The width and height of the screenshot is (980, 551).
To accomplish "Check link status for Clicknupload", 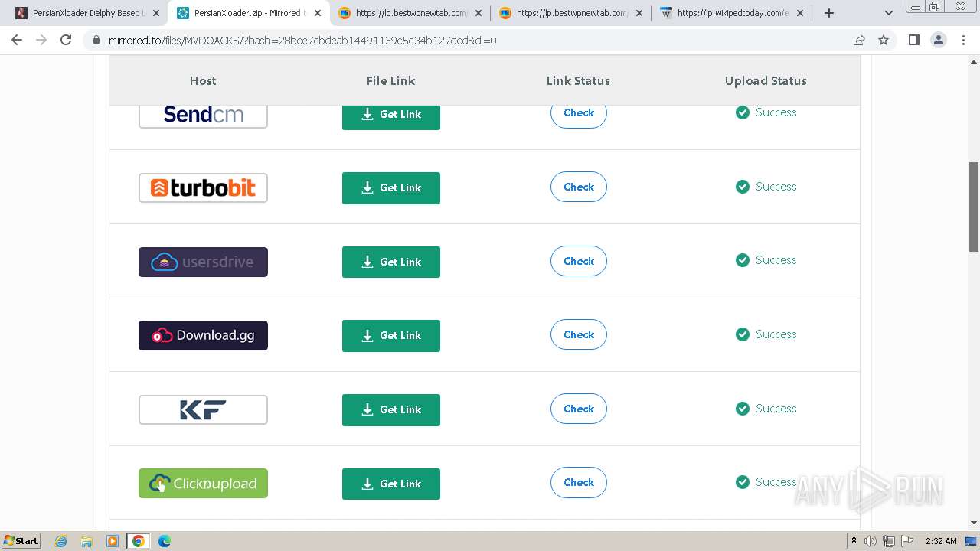I will click(579, 482).
